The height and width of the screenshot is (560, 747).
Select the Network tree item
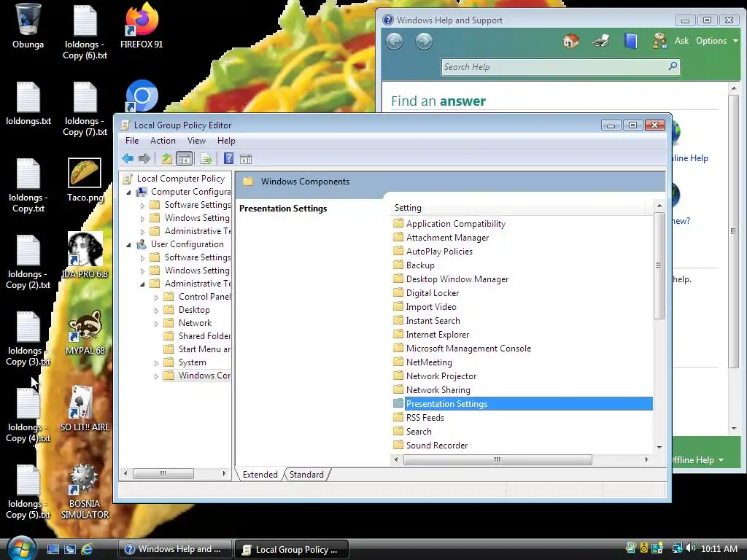[x=195, y=323]
